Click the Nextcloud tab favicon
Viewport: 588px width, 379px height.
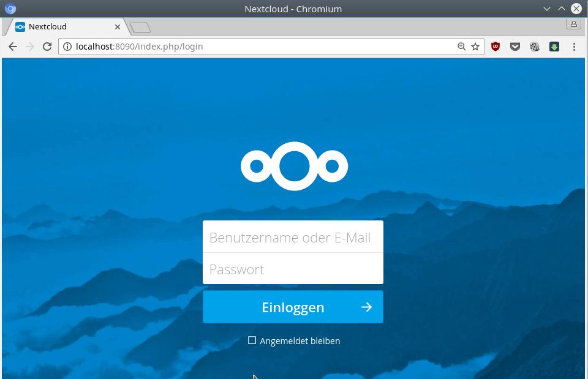pos(20,26)
